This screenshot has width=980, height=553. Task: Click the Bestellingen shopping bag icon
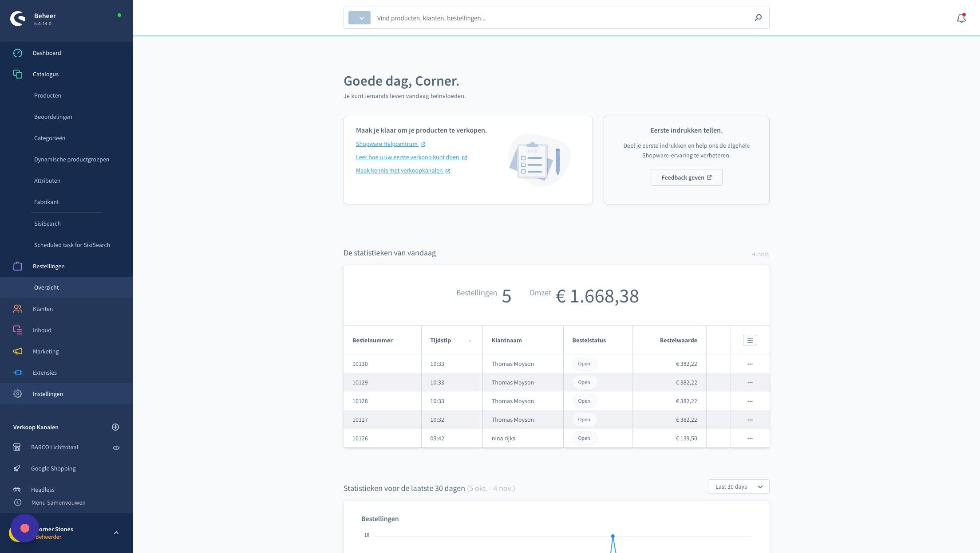(18, 266)
